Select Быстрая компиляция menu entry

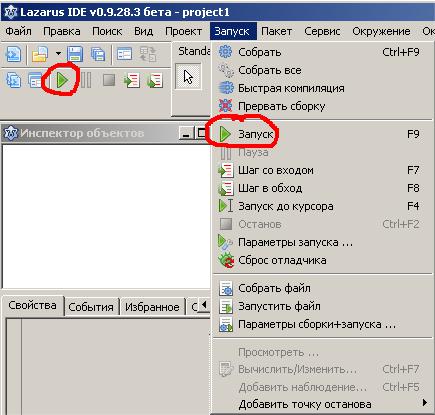[323, 88]
